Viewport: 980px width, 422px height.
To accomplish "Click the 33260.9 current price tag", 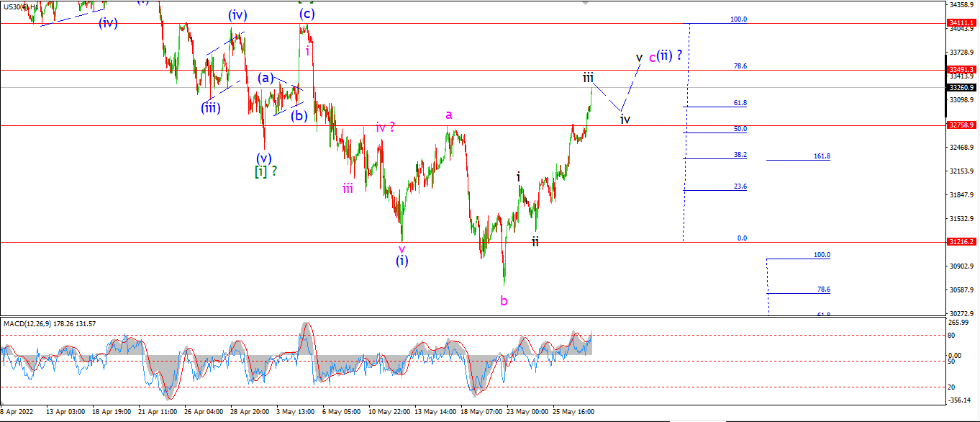I will (961, 87).
